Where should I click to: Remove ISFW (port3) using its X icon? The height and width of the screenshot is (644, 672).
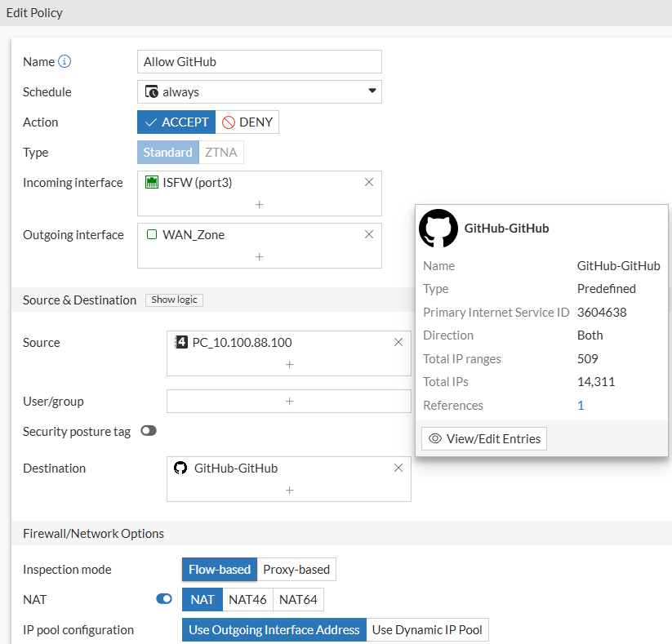click(368, 181)
